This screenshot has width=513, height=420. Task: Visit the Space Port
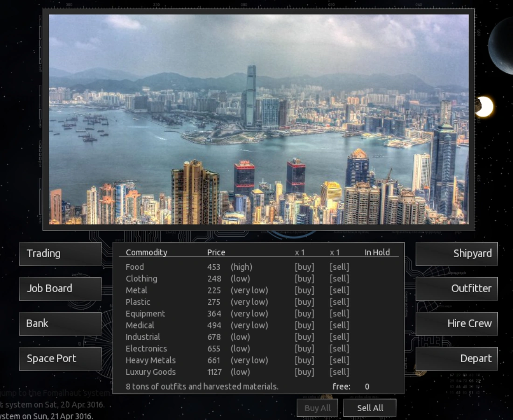[x=60, y=359]
